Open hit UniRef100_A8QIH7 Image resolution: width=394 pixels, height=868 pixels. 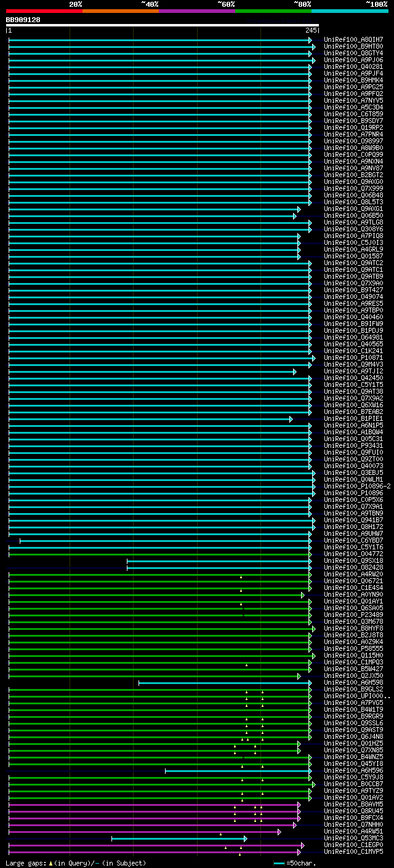click(353, 39)
